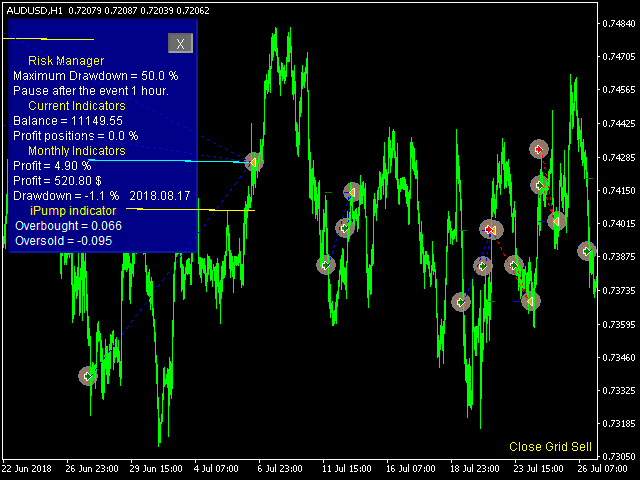This screenshot has width=640, height=480.
Task: Click the 0.74840 price axis label
Action: point(619,23)
